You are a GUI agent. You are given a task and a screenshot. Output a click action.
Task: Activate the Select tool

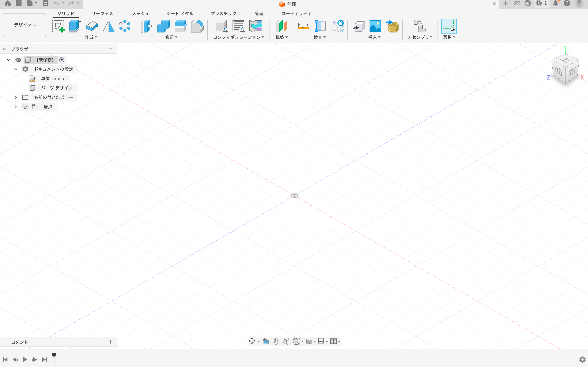(449, 26)
